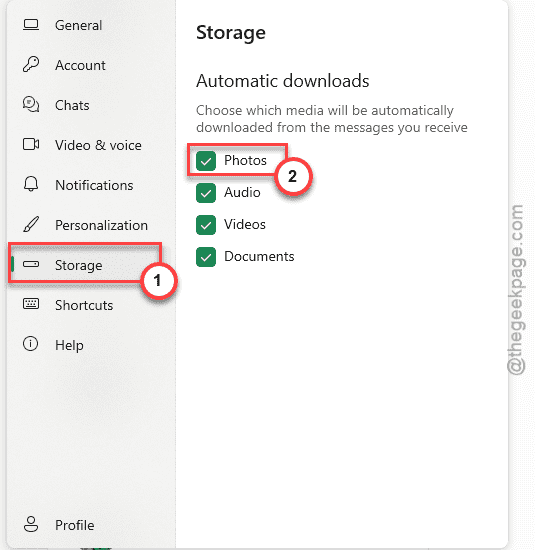Uncheck the Audio automatic download checkbox

pos(206,193)
